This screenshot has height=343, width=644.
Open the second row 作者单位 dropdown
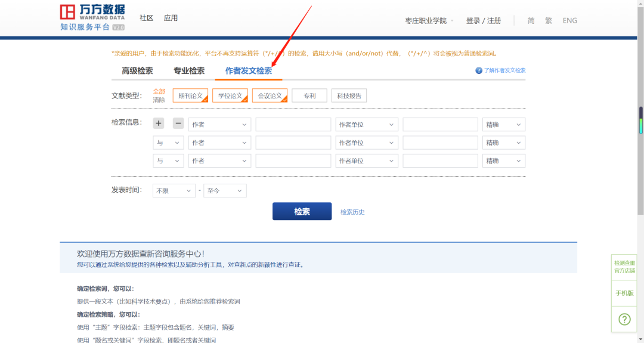367,143
